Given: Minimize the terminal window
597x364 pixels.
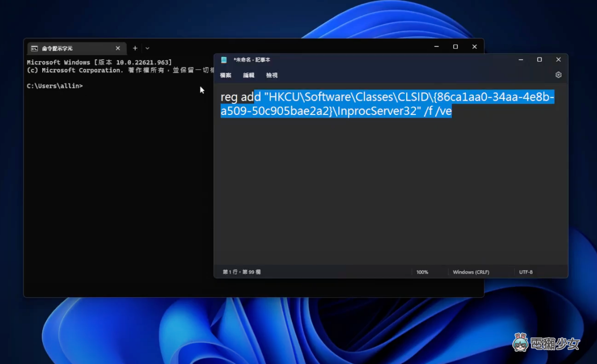Looking at the screenshot, I should pyautogui.click(x=437, y=47).
